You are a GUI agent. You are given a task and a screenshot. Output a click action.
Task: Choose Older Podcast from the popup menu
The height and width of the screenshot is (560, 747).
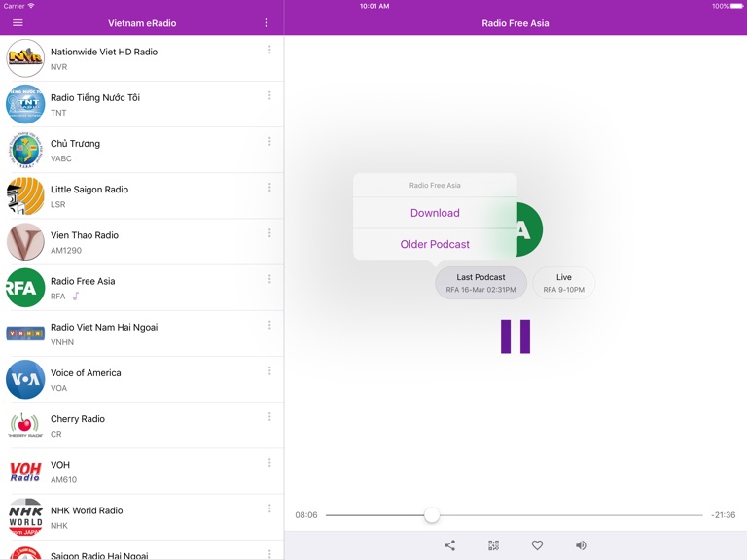point(435,244)
